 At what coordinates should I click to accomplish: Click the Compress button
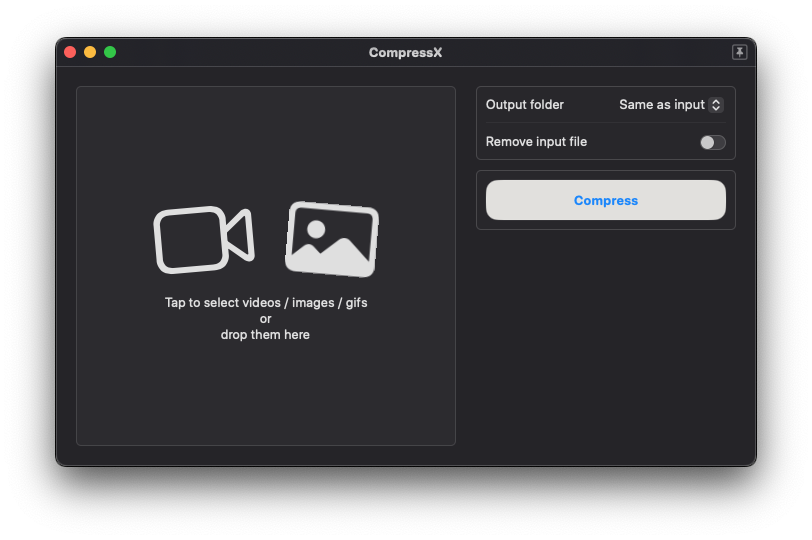click(x=605, y=200)
